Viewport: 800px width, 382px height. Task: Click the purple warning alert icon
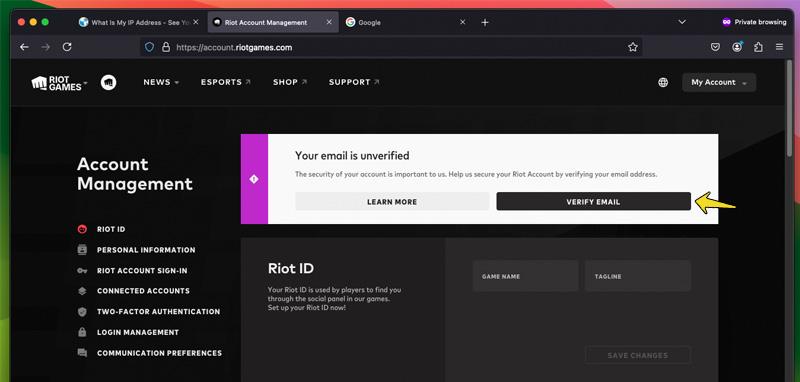[254, 179]
